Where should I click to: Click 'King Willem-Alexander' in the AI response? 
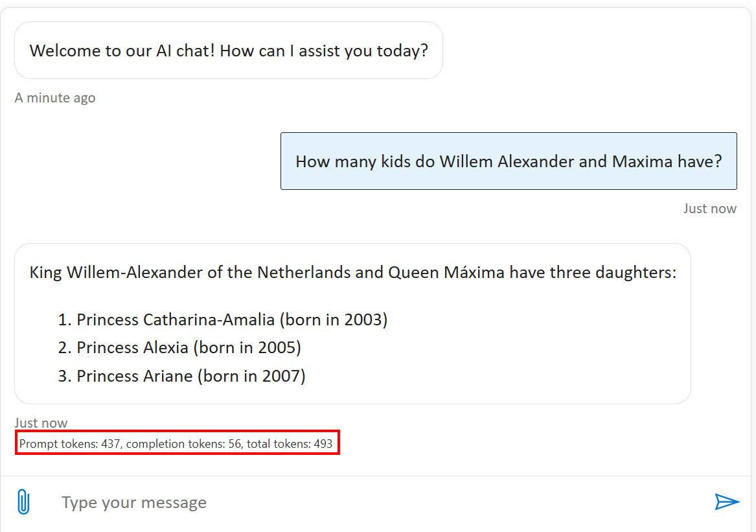(x=116, y=272)
